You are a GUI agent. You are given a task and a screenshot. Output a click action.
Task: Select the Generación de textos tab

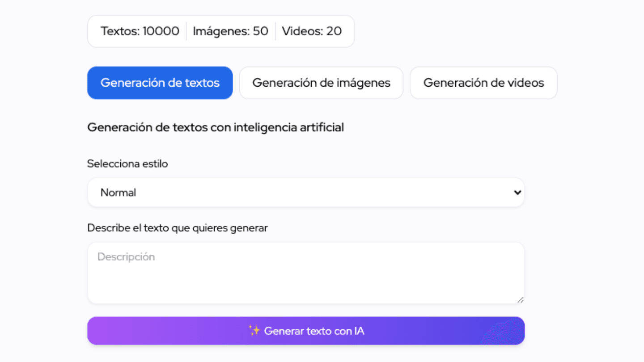pyautogui.click(x=160, y=83)
